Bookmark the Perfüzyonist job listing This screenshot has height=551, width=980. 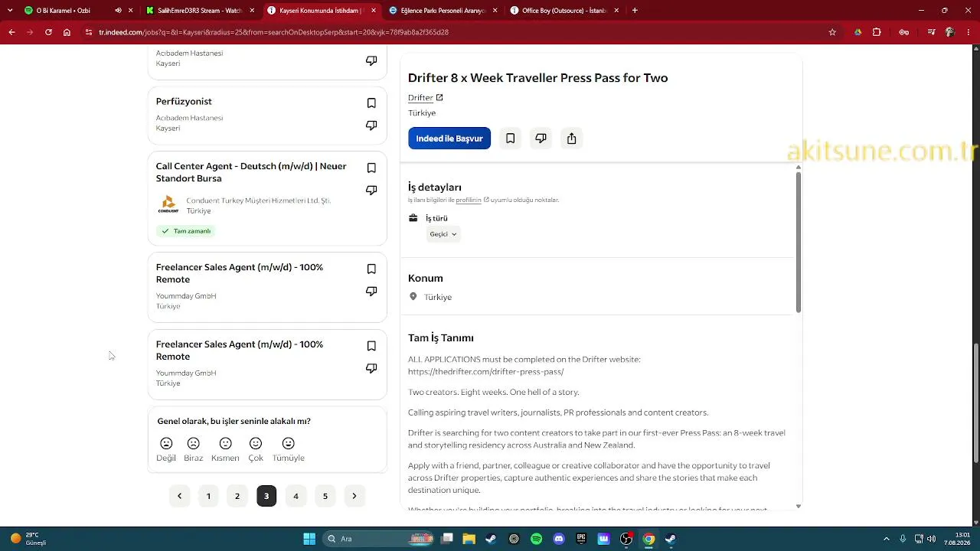pyautogui.click(x=371, y=103)
